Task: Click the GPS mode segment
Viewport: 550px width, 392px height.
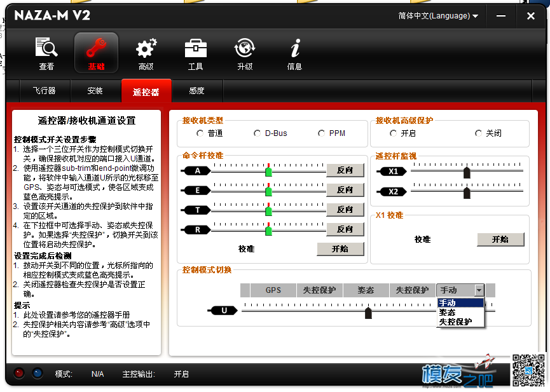Action: point(273,290)
